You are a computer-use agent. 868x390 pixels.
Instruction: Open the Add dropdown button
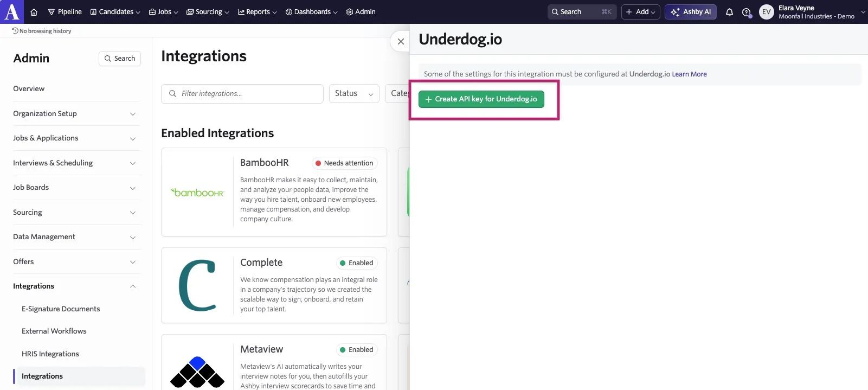click(x=640, y=12)
